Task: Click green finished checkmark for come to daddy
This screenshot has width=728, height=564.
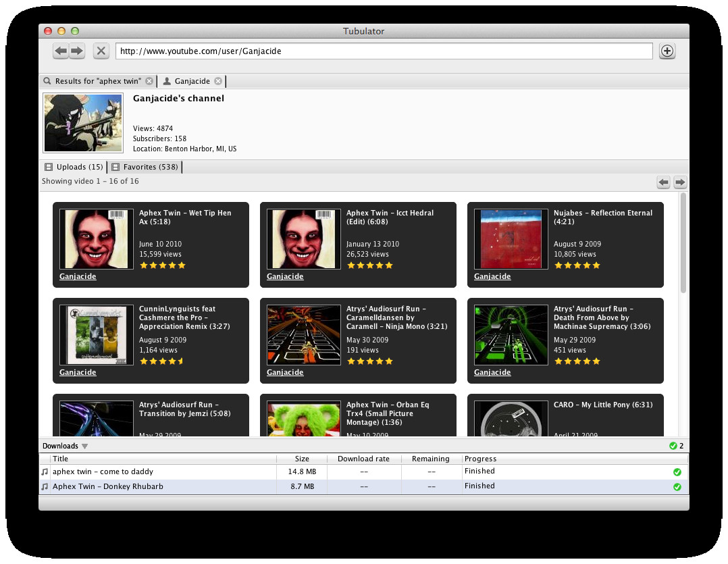Action: point(677,472)
